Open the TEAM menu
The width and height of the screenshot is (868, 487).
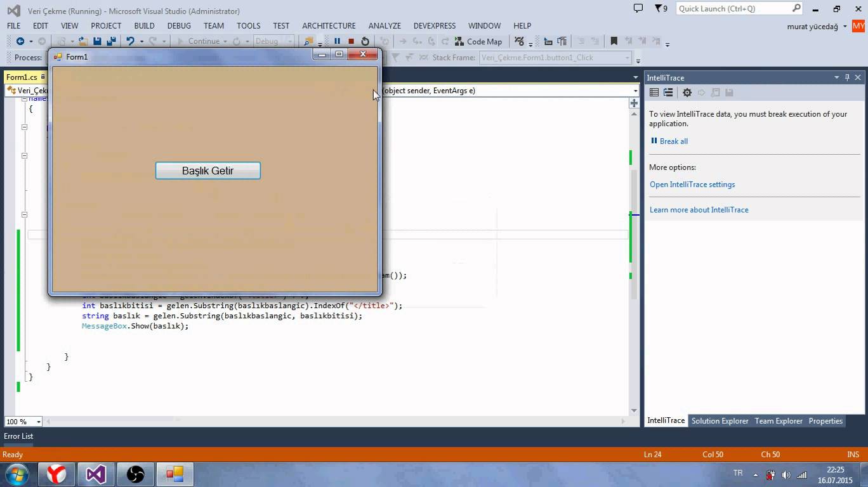[214, 26]
